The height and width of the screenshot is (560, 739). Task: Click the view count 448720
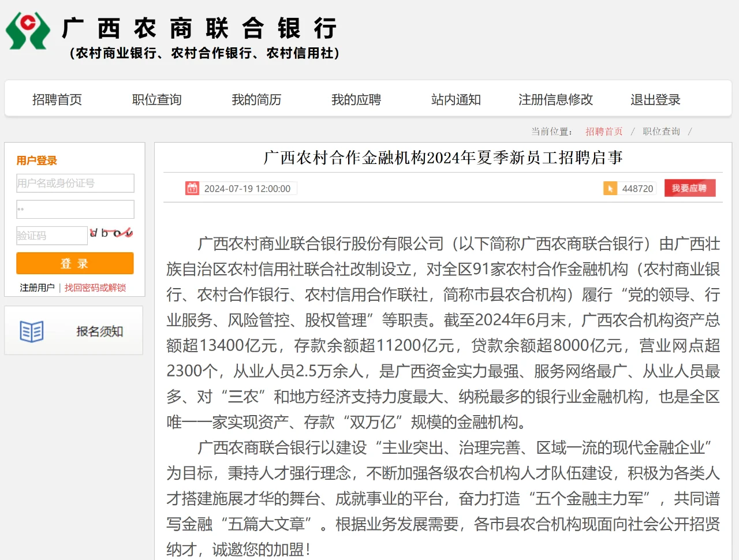(x=637, y=189)
